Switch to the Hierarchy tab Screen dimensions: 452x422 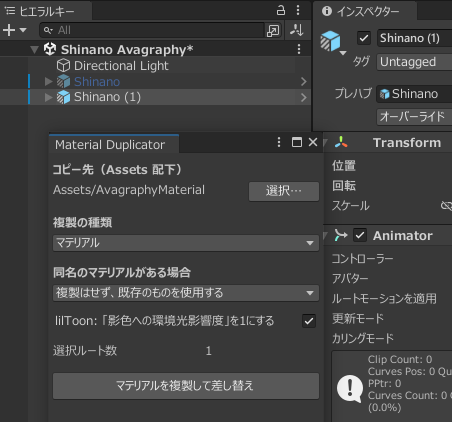click(46, 11)
